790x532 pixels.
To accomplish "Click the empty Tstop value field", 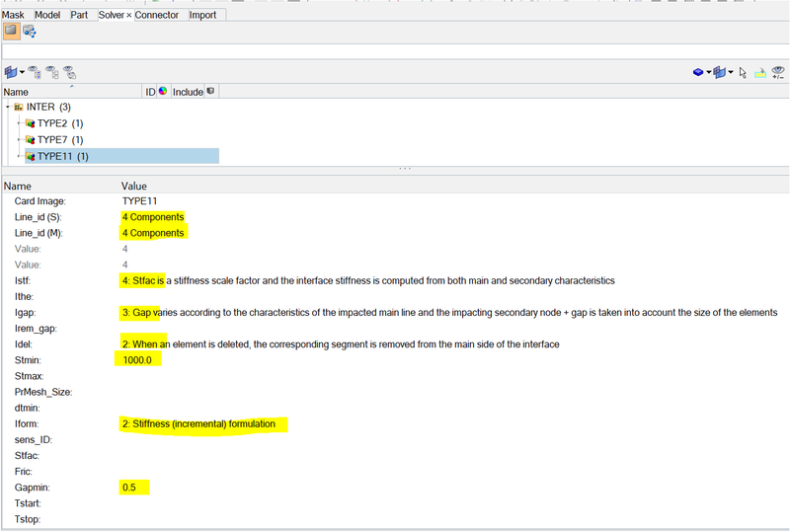I will pyautogui.click(x=453, y=519).
